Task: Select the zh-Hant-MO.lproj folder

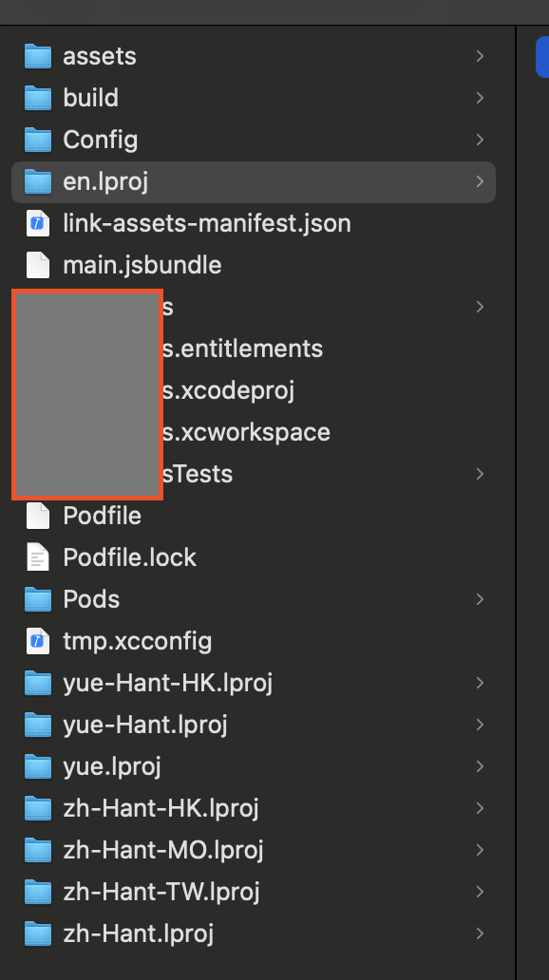Action: [254, 850]
